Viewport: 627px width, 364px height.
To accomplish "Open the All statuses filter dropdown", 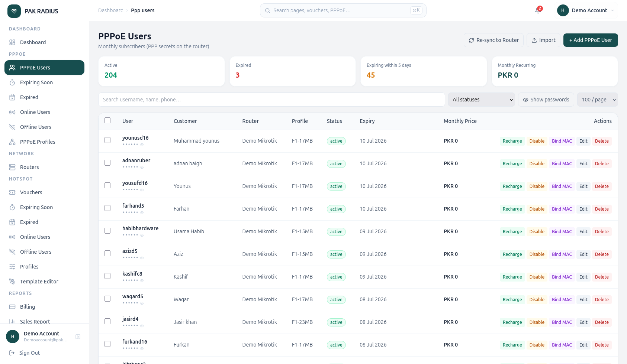I will [482, 100].
